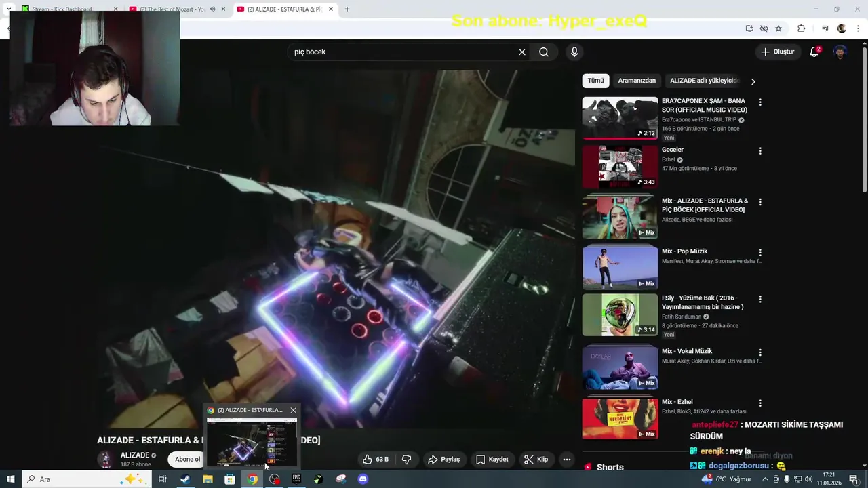Toggle microphone icon in system tray
Screen dimensions: 868x488
(787, 479)
